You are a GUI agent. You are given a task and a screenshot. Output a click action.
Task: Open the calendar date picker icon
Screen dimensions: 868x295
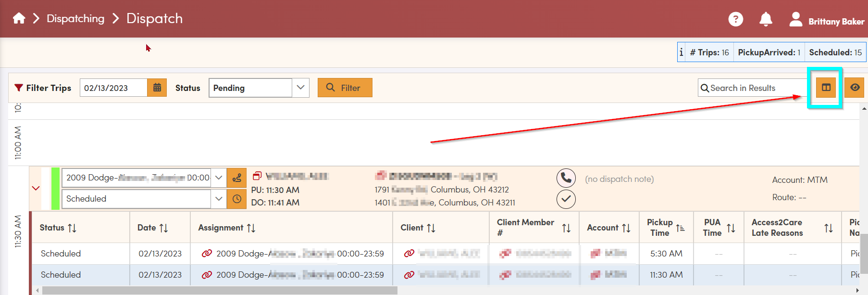click(x=157, y=88)
